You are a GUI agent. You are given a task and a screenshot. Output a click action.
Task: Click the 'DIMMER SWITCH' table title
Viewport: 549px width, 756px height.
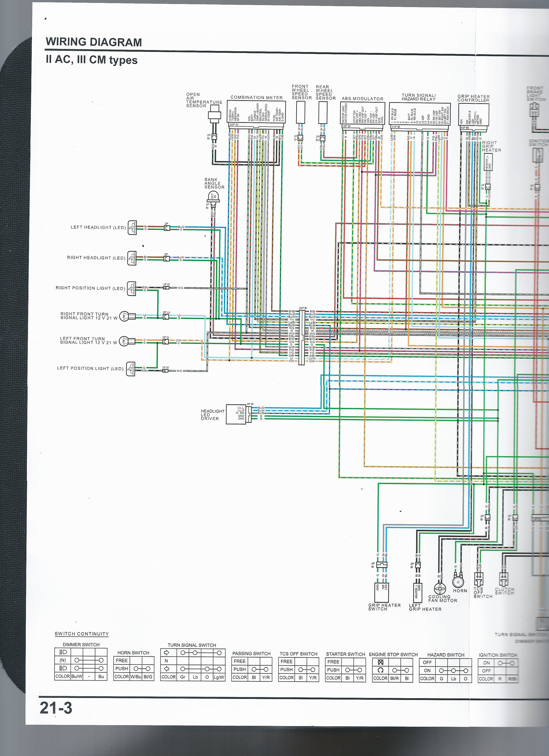[x=81, y=644]
